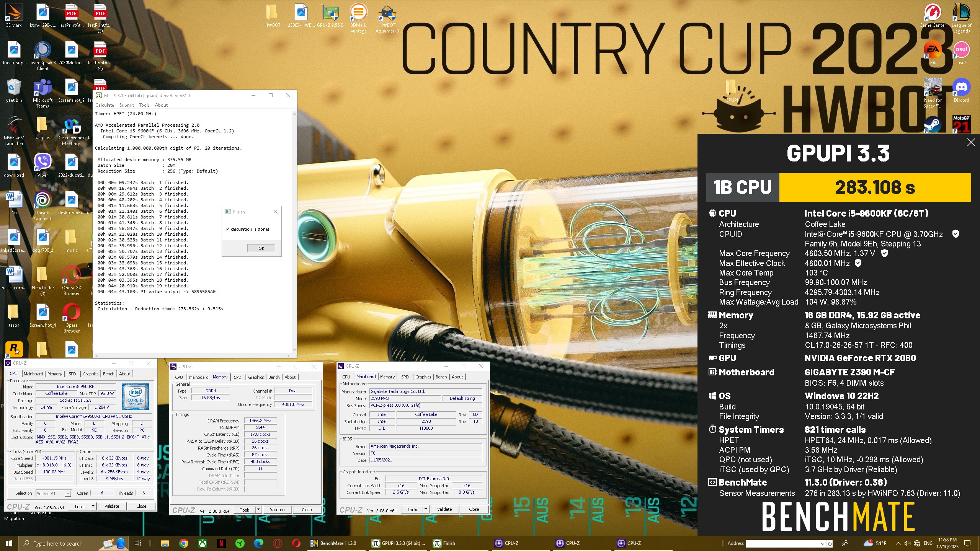This screenshot has height=551, width=980.
Task: Select SPD tab in middle CPU-Z window
Action: click(237, 377)
